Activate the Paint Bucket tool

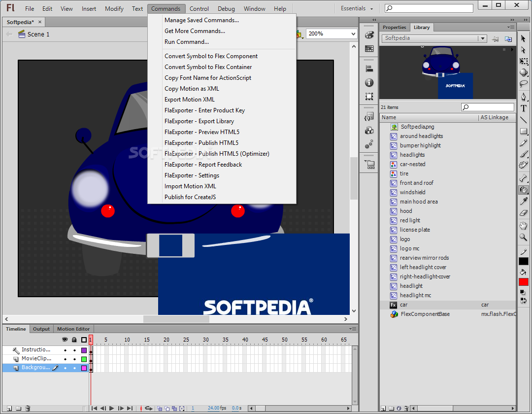click(524, 190)
